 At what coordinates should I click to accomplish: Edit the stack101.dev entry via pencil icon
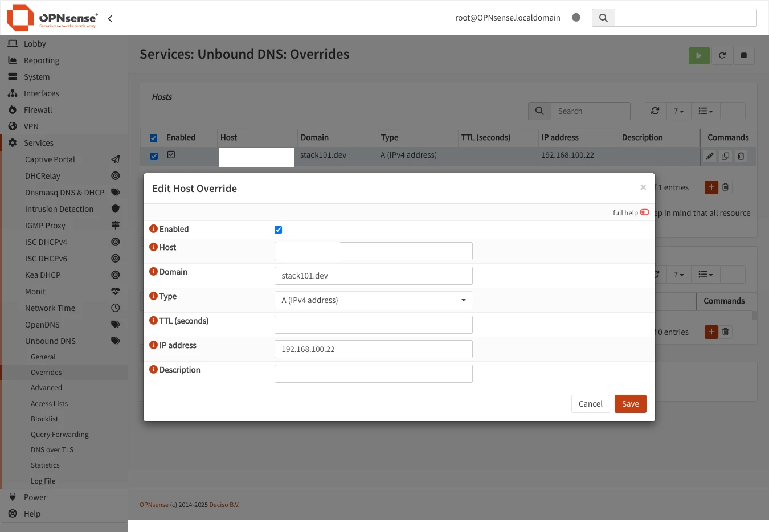click(x=709, y=155)
